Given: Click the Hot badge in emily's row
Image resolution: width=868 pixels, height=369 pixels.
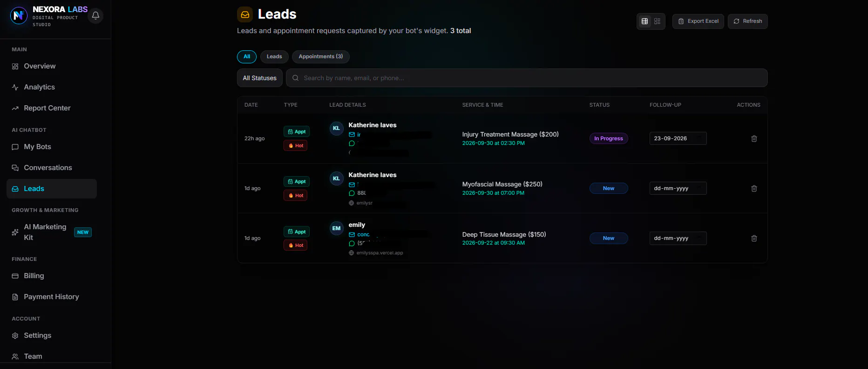Looking at the screenshot, I should click(295, 245).
